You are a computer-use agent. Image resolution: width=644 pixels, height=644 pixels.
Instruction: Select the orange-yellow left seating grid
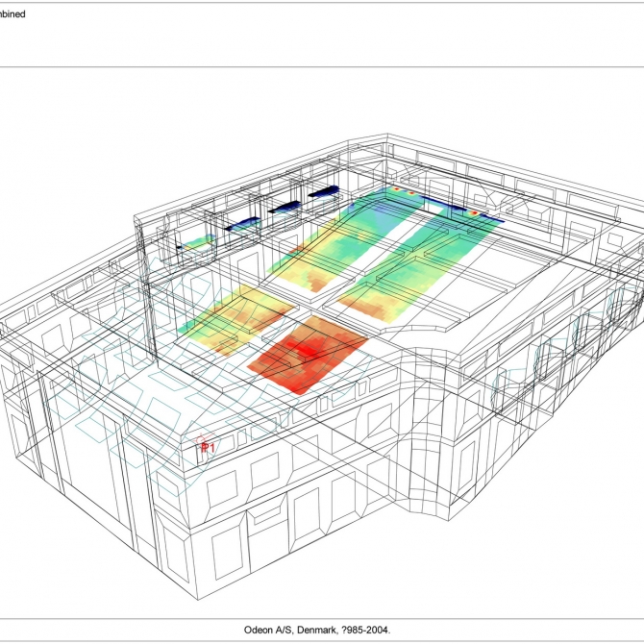pyautogui.click(x=231, y=320)
